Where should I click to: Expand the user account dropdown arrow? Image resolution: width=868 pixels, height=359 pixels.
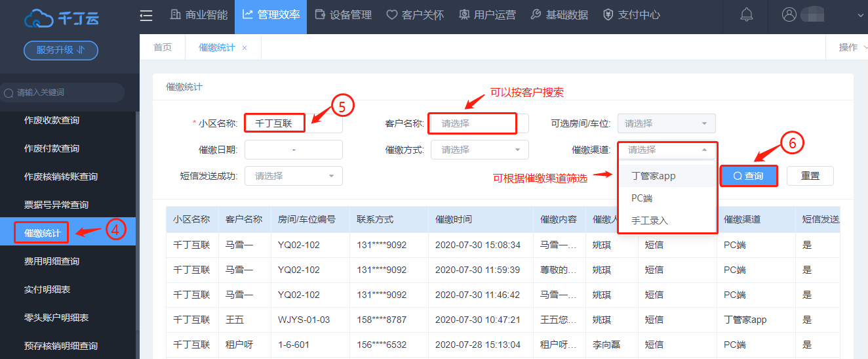[x=861, y=15]
